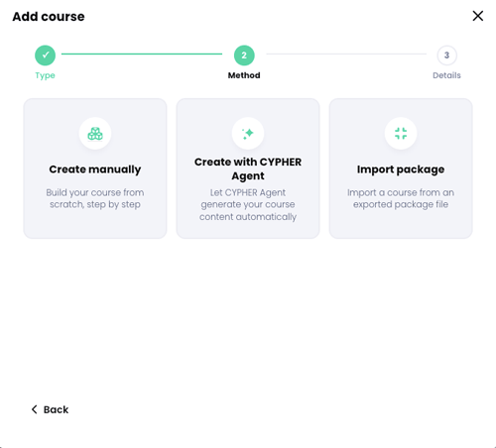Click the Type step label
496x448 pixels.
[x=45, y=75]
